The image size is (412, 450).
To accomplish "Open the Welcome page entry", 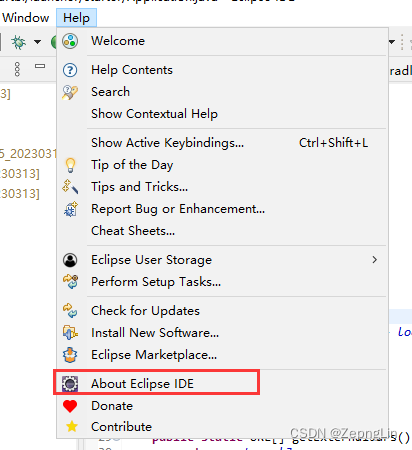I will tap(222, 41).
